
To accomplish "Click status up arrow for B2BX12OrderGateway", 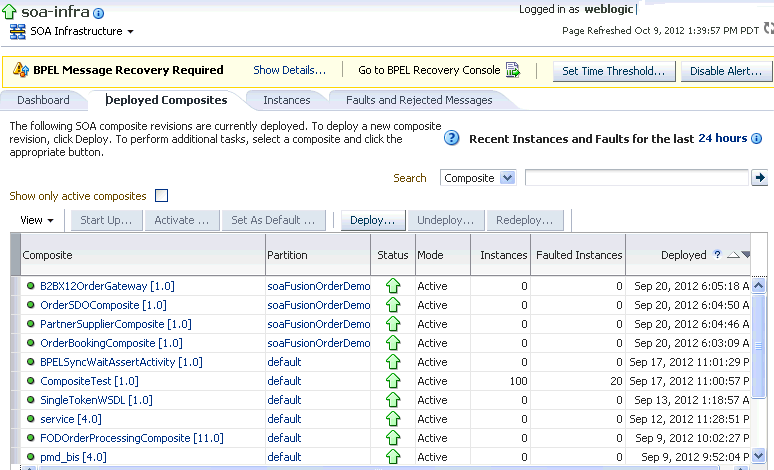I will pyautogui.click(x=393, y=286).
